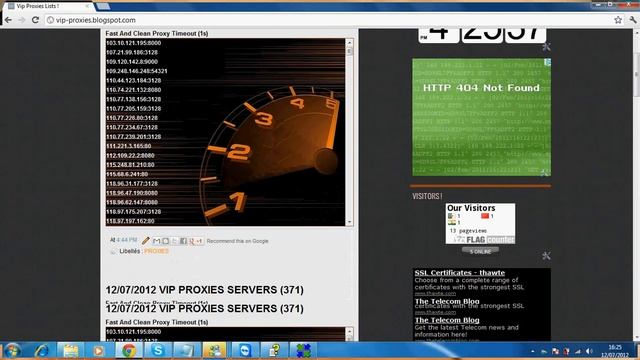
Task: Click the wrench edit icon below Visitors widget
Action: (x=546, y=256)
